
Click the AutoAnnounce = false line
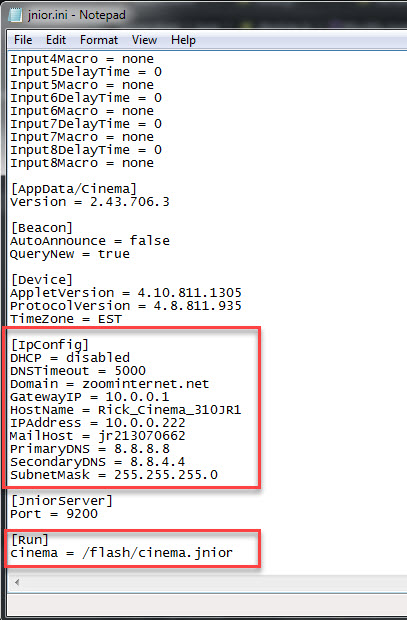(x=90, y=241)
